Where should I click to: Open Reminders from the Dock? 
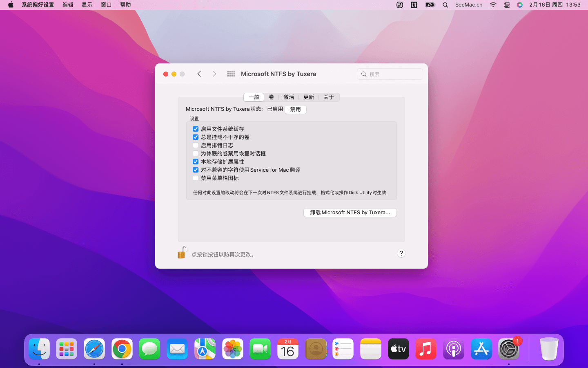pos(343,349)
